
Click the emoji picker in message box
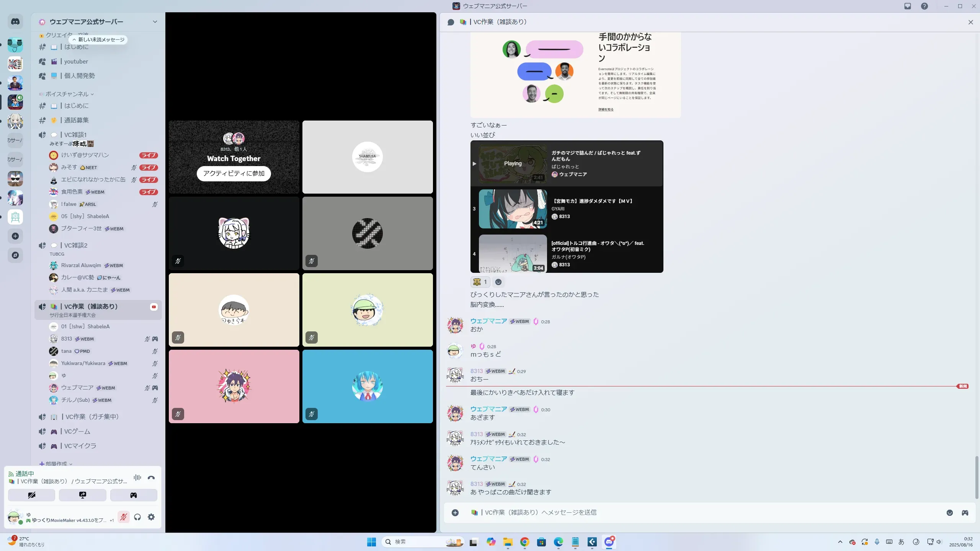950,513
